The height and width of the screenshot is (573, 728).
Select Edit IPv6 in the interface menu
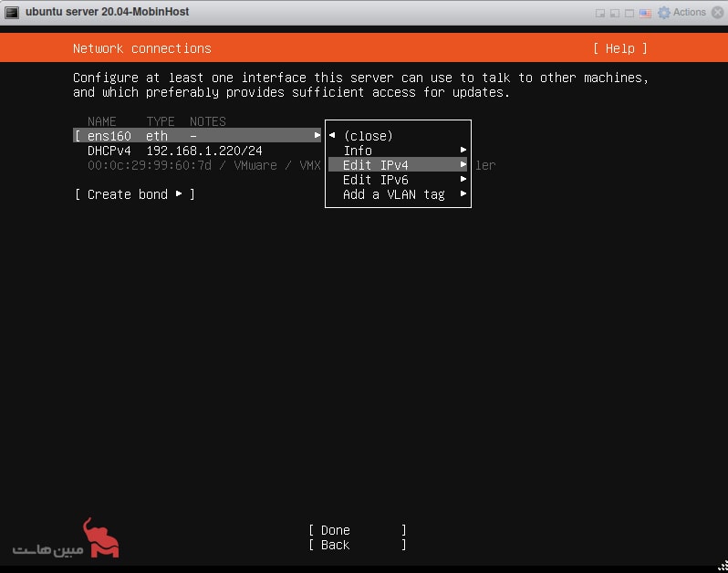[x=398, y=180]
